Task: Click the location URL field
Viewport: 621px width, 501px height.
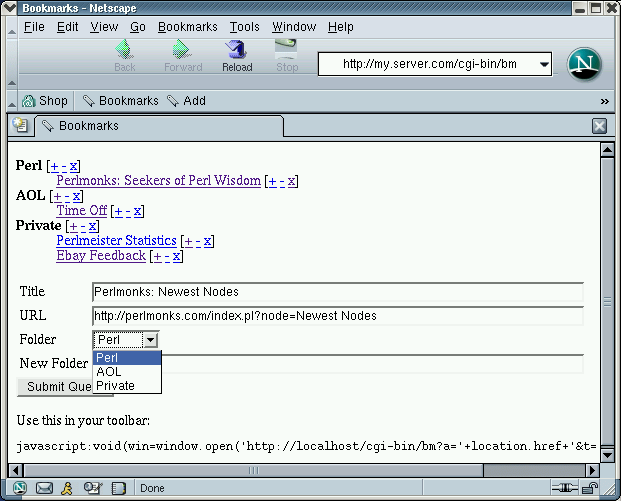Action: 429,64
